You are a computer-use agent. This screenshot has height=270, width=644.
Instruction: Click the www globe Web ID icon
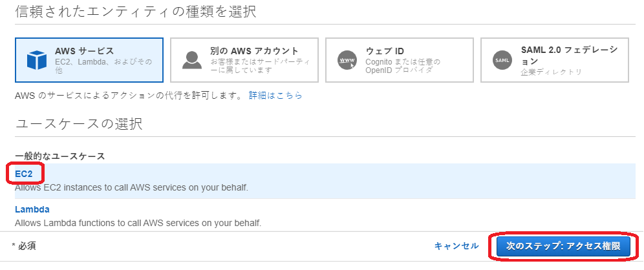[x=347, y=60]
